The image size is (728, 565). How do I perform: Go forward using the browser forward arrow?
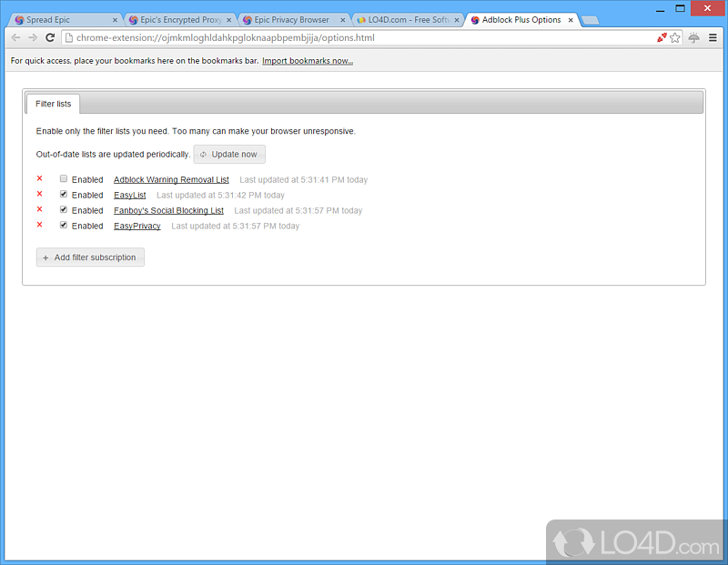[33, 38]
